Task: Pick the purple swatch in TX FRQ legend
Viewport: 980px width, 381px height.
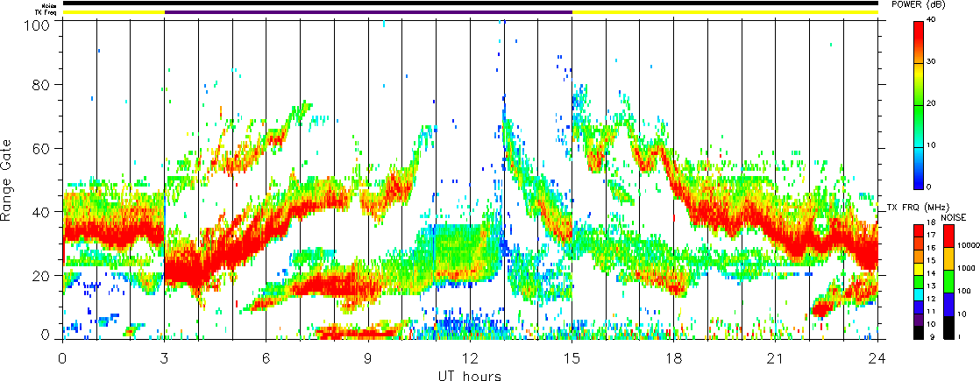Action: pyautogui.click(x=919, y=320)
